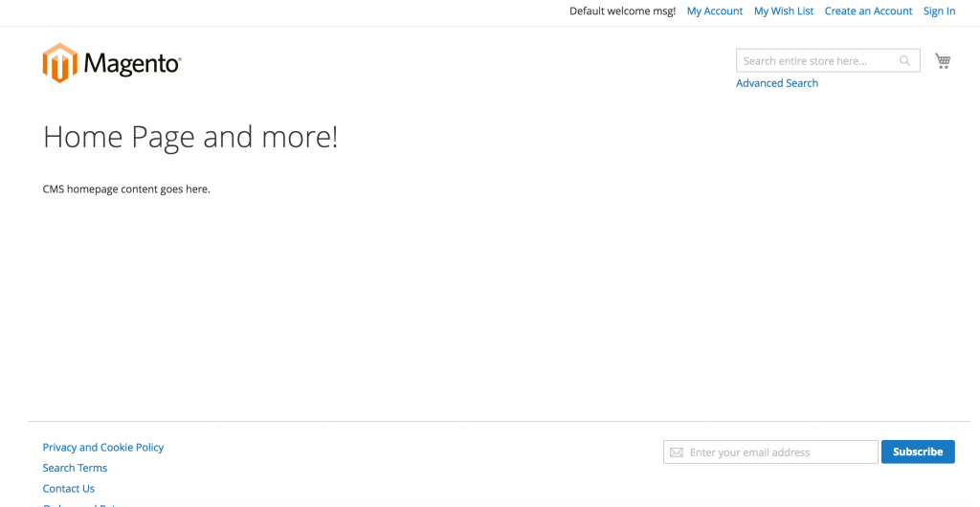Click the magnifying glass search icon
The height and width of the screenshot is (507, 980).
(x=904, y=61)
